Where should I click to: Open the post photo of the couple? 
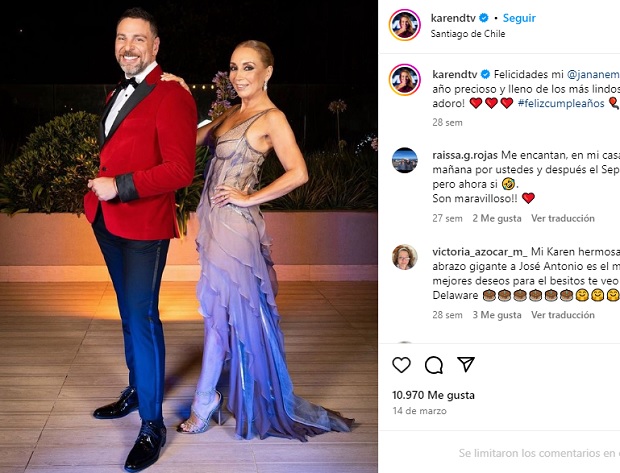coord(189,236)
